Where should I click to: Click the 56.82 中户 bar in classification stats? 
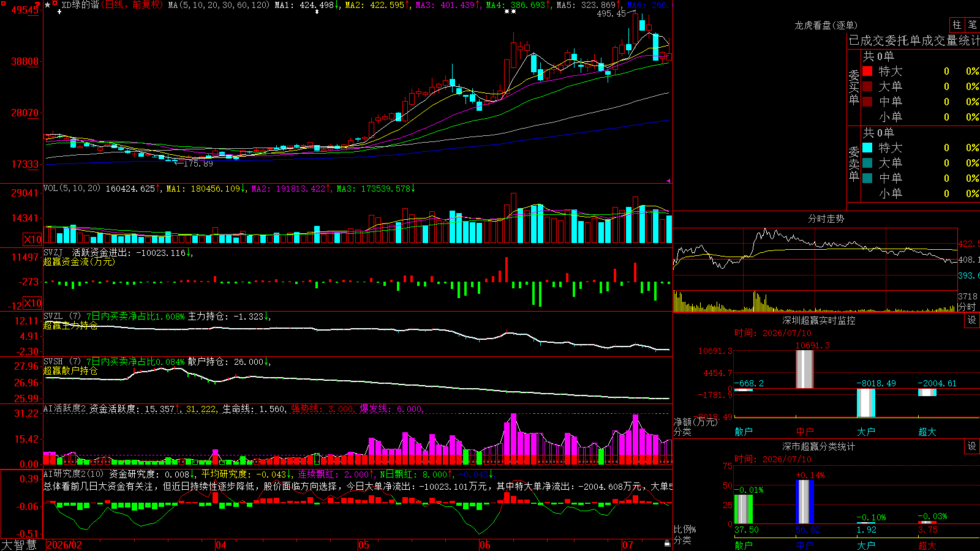click(805, 502)
